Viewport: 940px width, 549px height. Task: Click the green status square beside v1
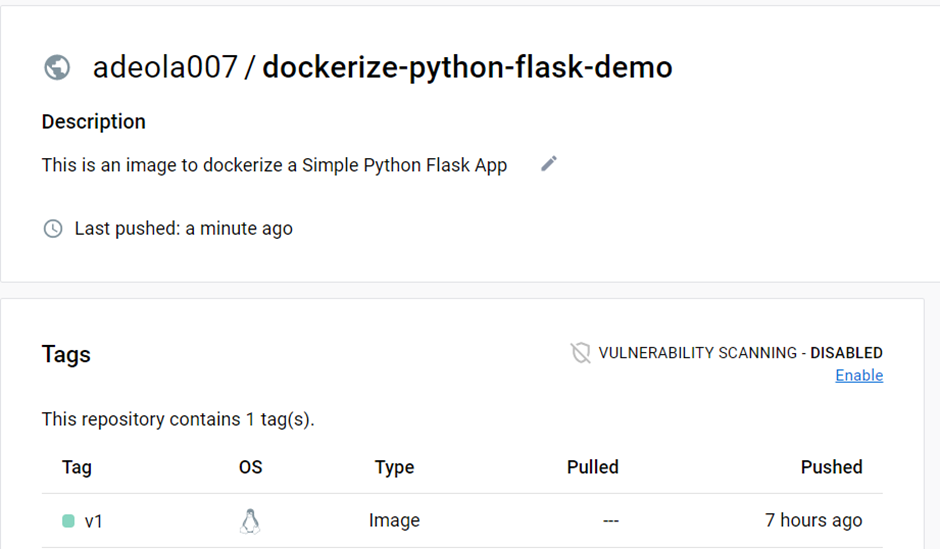[68, 521]
